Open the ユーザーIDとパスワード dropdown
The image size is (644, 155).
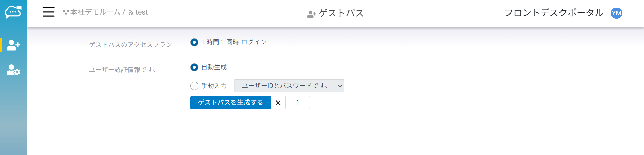pos(289,86)
